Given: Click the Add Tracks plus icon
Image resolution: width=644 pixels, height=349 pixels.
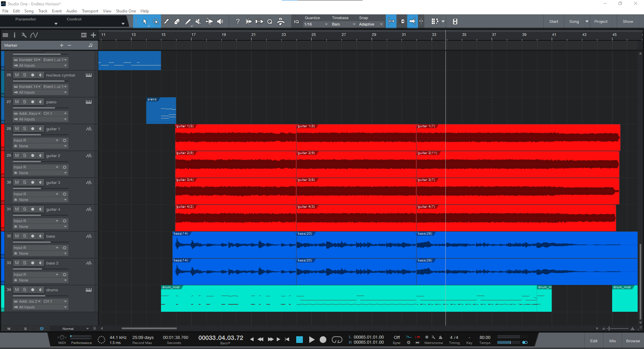Looking at the screenshot, I should click(x=93, y=35).
